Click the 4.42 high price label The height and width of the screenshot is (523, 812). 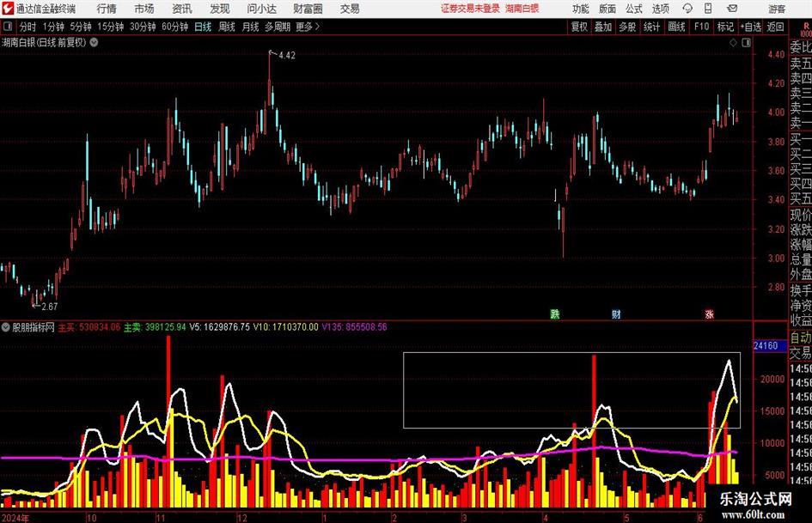tap(287, 56)
